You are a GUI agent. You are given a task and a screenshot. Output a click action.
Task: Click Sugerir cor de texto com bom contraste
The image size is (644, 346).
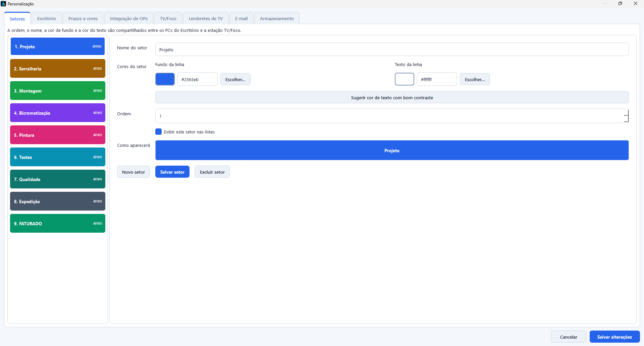click(x=392, y=97)
